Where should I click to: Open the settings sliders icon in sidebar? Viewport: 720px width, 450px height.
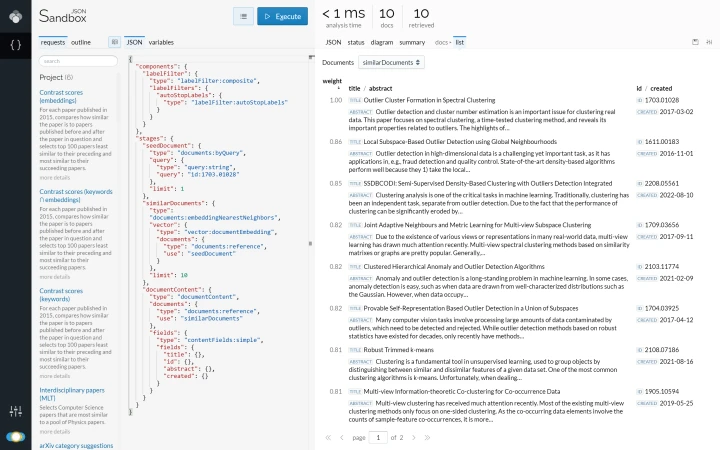[x=16, y=411]
